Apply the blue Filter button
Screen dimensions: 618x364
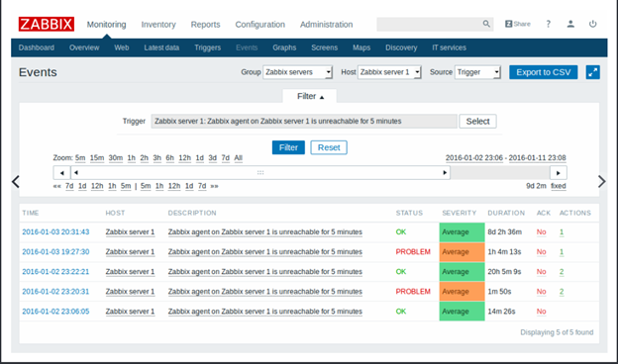point(288,147)
